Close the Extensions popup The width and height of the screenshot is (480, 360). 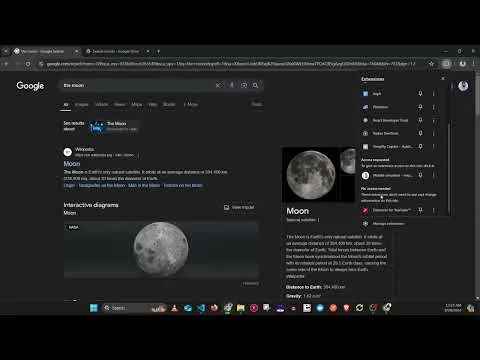pyautogui.click(x=443, y=79)
